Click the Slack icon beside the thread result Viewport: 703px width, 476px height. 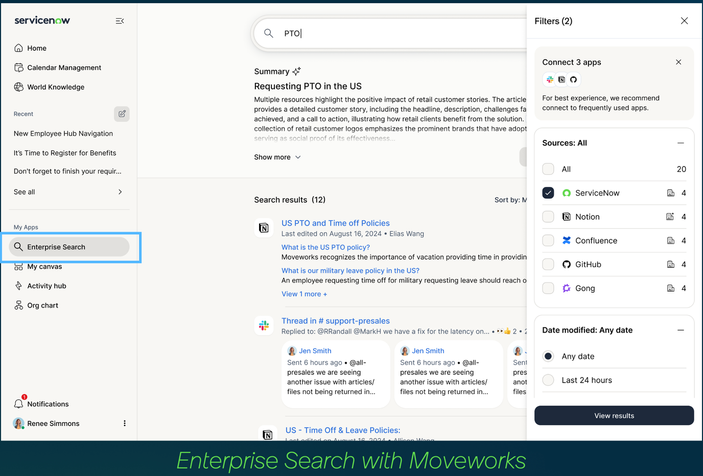264,325
